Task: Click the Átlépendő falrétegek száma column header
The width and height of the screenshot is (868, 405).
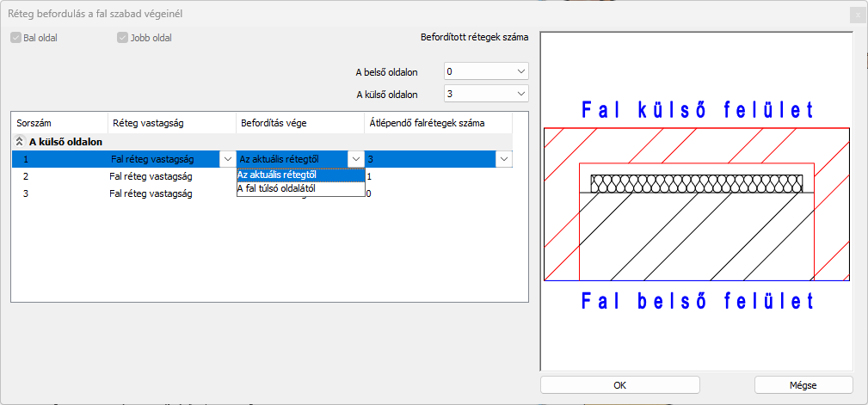Action: pyautogui.click(x=437, y=123)
